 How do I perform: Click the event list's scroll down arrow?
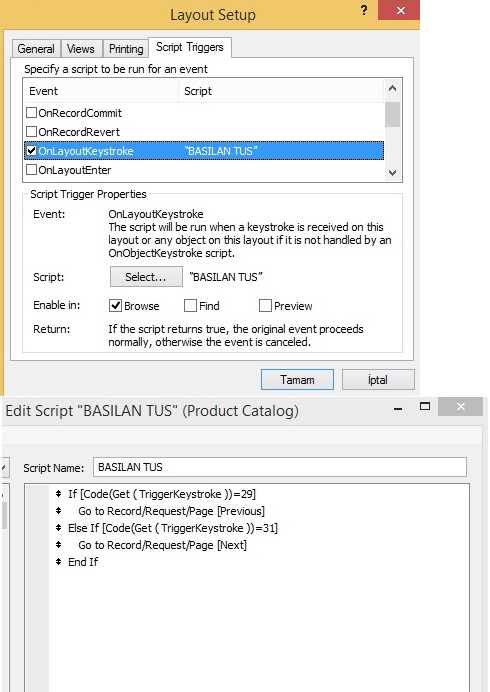point(392,173)
